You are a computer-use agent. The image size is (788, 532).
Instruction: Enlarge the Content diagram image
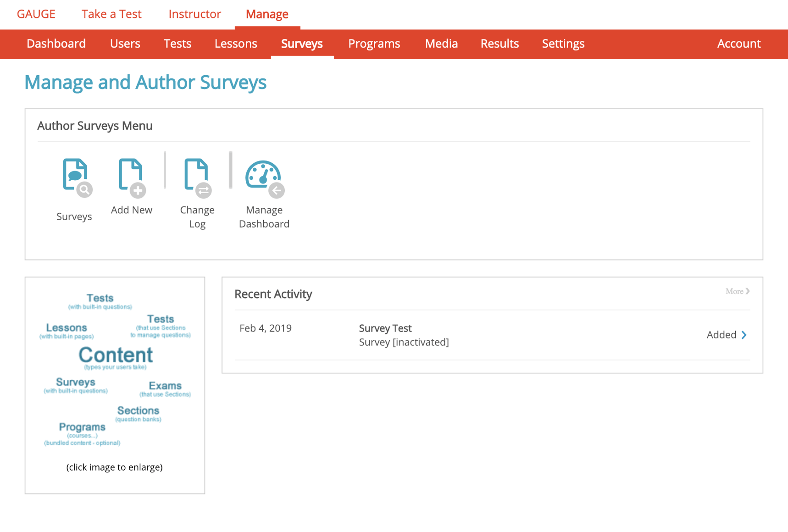pyautogui.click(x=115, y=370)
